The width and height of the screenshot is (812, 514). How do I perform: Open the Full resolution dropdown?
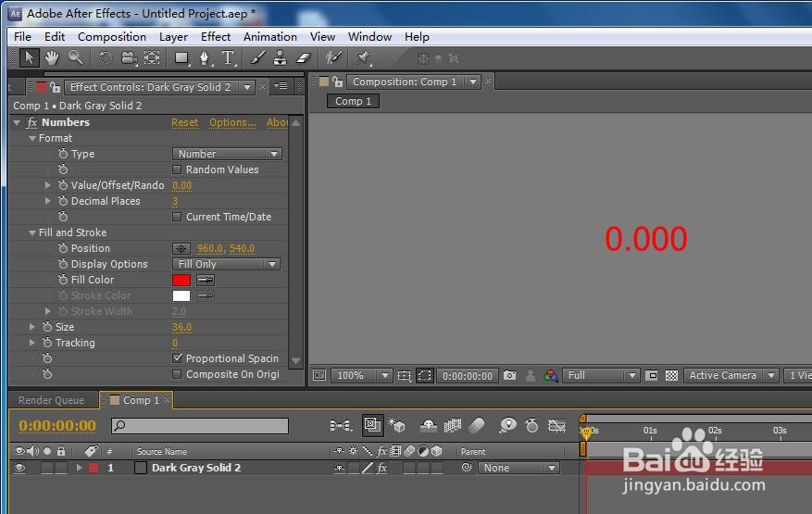coord(601,375)
